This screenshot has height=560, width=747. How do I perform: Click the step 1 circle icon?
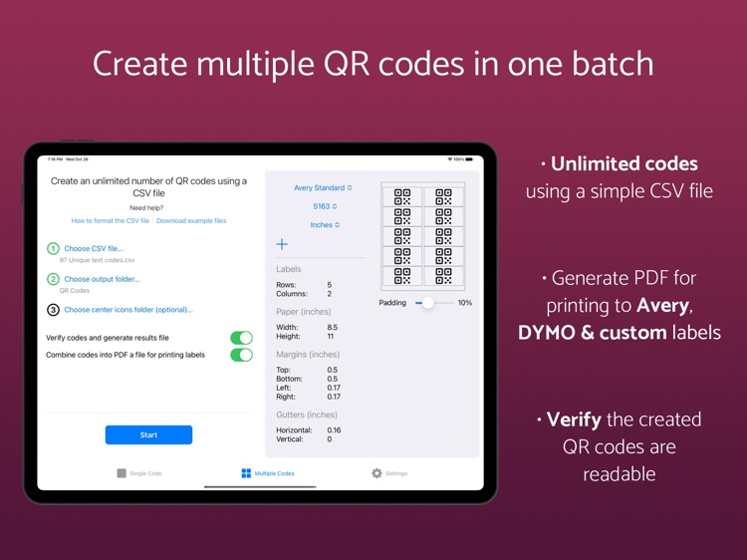point(53,248)
